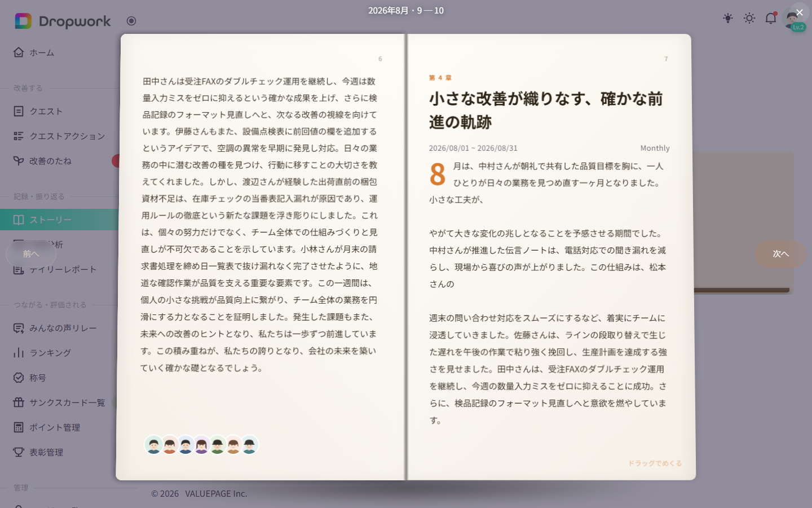The width and height of the screenshot is (812, 508).
Task: Close the story book viewer
Action: [799, 12]
